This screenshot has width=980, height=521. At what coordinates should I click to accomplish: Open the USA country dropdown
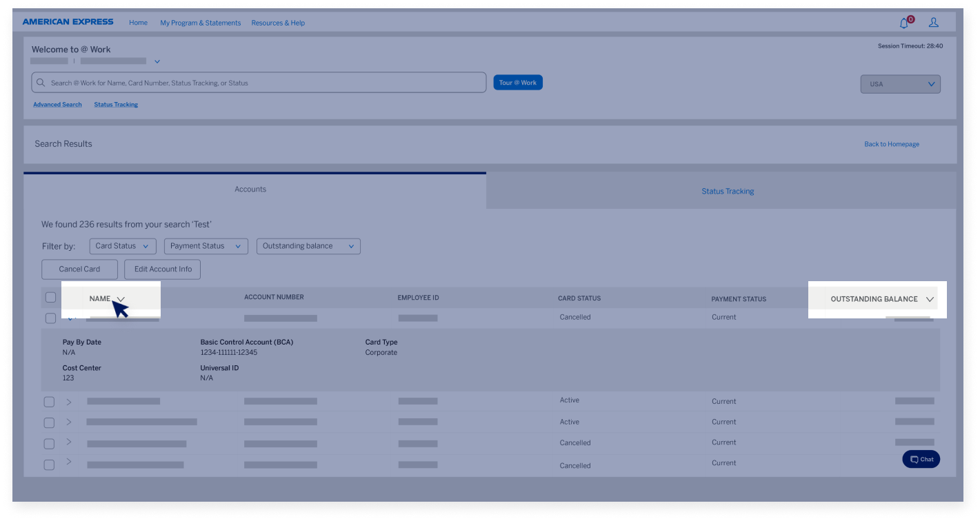coord(900,84)
